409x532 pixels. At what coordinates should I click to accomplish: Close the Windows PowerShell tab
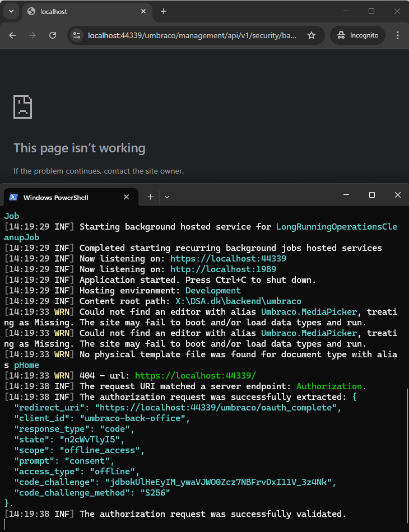pyautogui.click(x=127, y=197)
